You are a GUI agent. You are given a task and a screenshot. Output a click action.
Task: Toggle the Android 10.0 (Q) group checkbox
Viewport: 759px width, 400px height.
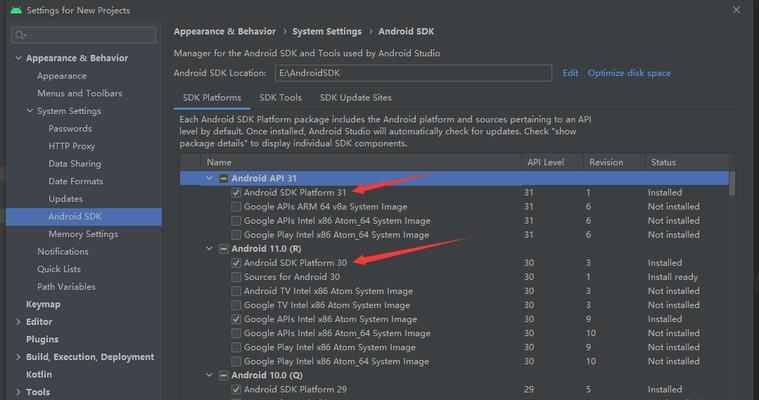point(223,375)
